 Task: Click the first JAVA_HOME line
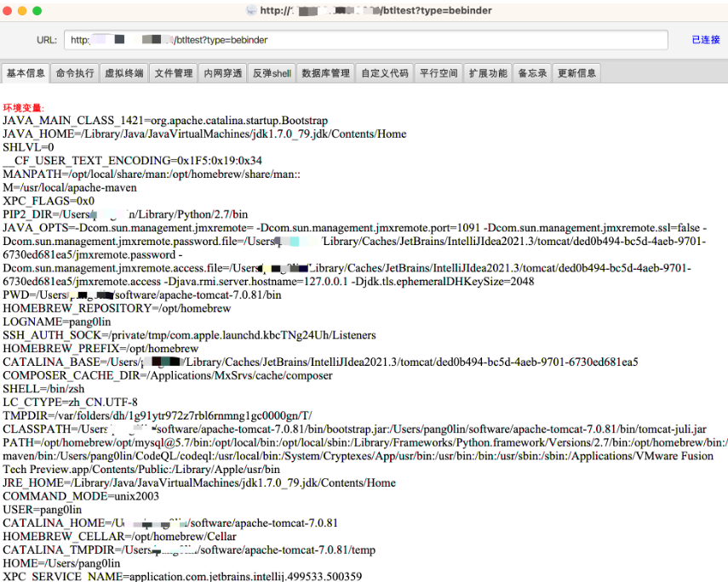(x=204, y=134)
